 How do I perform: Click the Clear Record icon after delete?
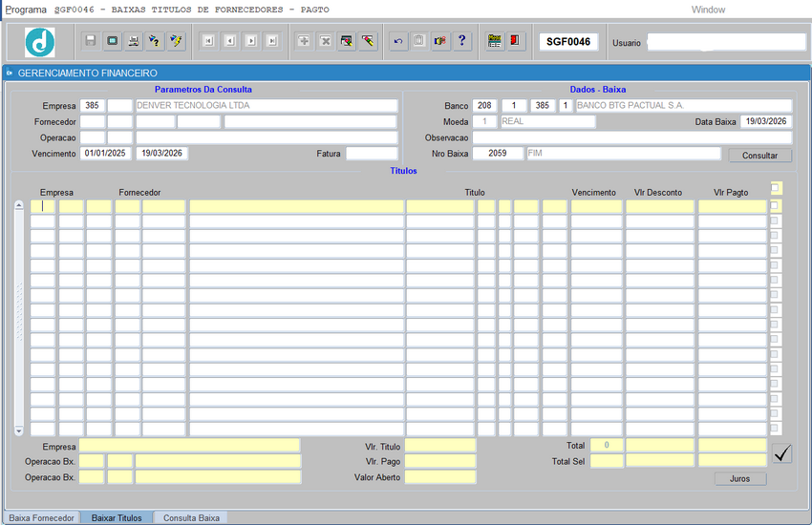347,41
